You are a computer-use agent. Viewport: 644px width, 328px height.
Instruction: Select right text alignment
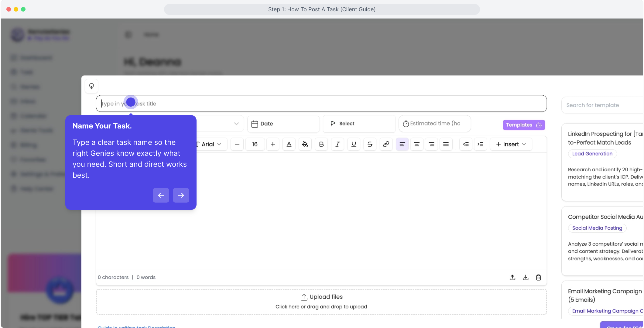431,144
